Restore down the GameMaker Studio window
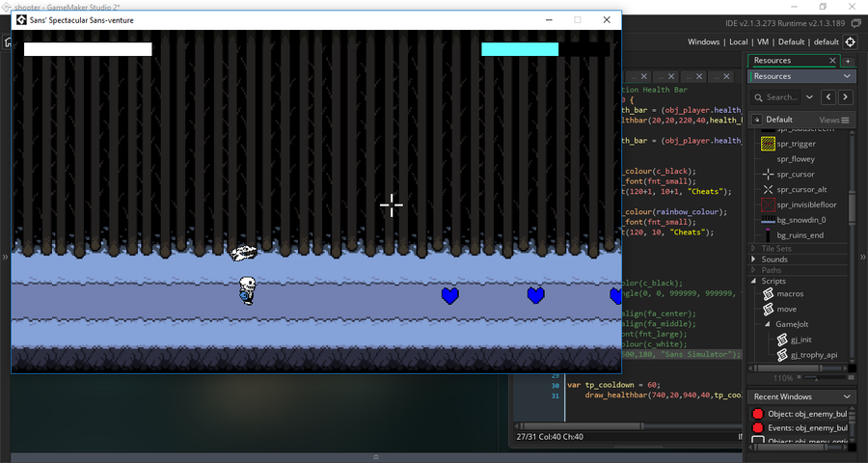 pos(824,7)
